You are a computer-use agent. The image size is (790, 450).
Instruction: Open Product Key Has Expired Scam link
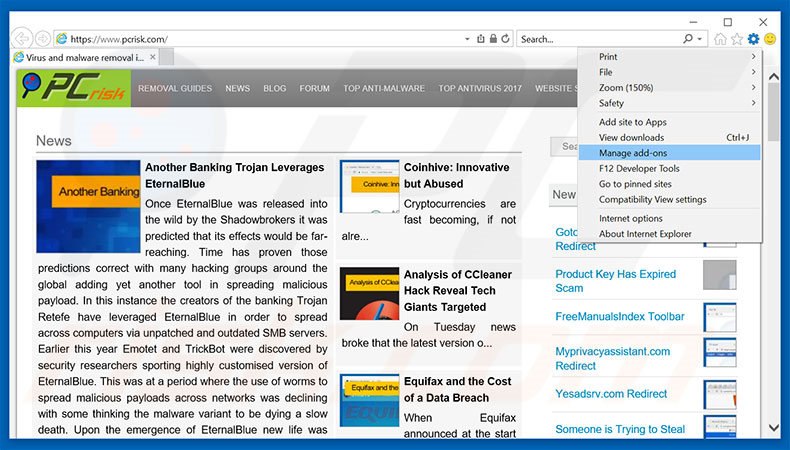point(616,281)
